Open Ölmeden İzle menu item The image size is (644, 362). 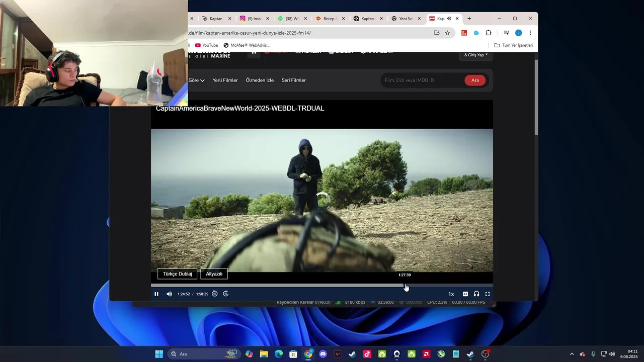(x=260, y=80)
